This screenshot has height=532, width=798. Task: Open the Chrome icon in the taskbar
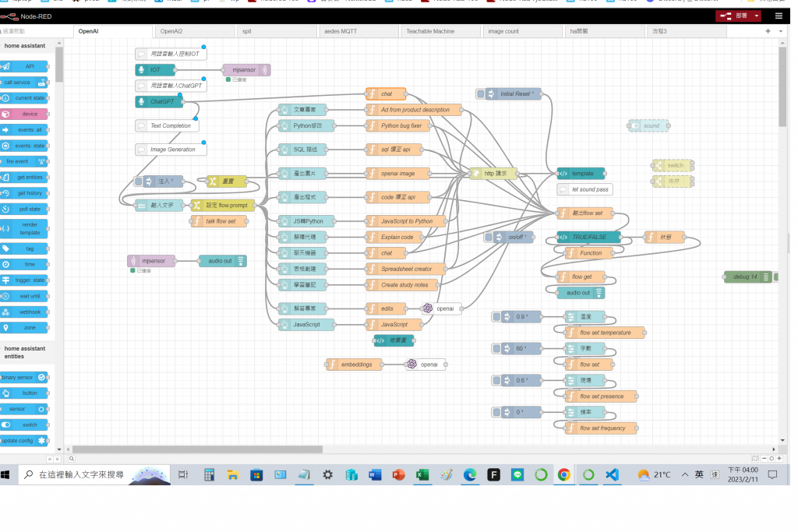click(x=564, y=475)
